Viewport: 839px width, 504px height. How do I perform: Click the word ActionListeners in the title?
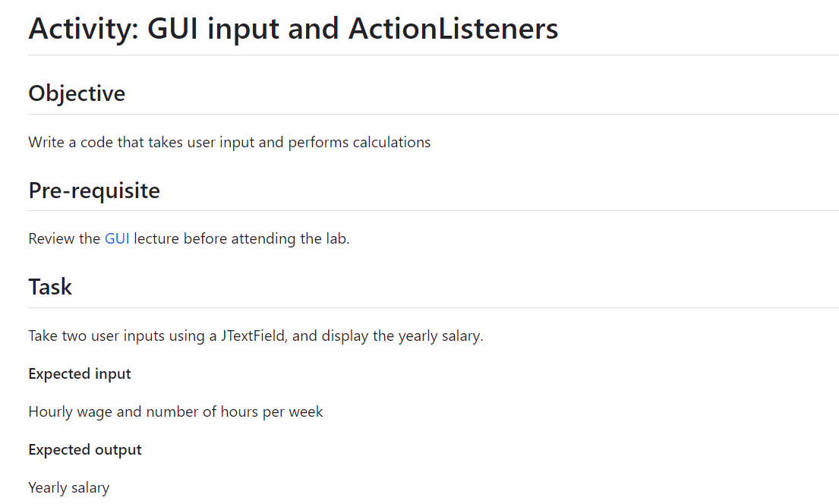click(453, 29)
